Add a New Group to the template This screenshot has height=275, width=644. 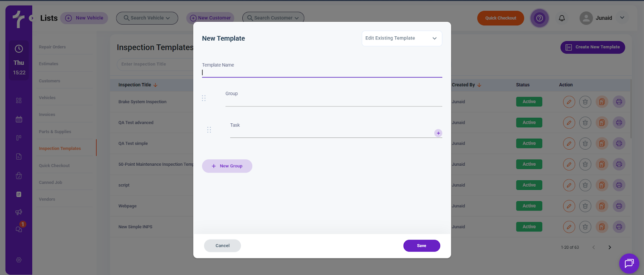click(227, 166)
